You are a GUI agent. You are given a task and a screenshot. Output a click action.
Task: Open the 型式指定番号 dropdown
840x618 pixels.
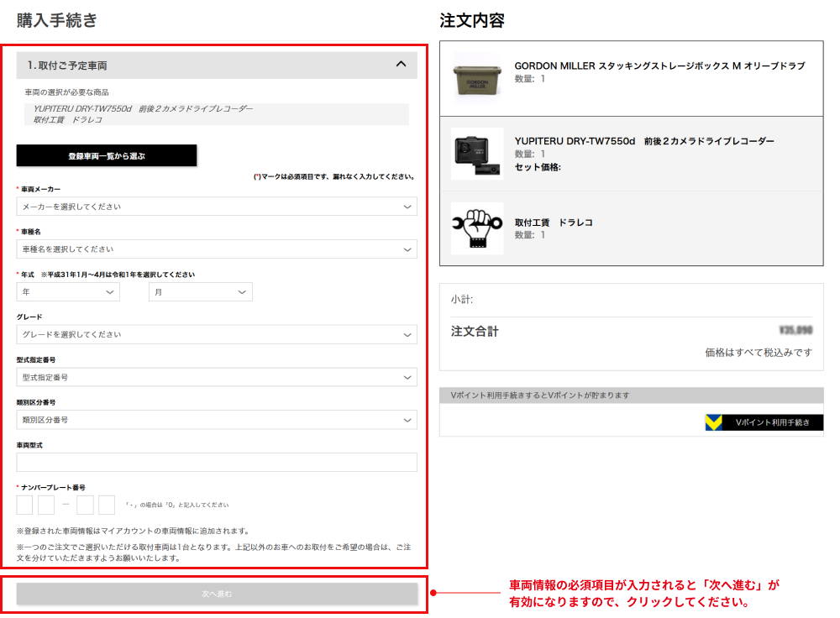pos(217,377)
